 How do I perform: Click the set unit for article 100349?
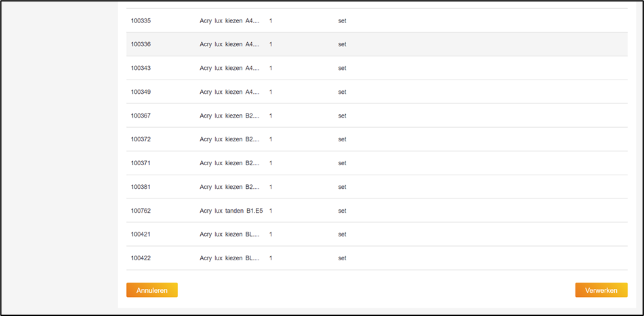342,92
